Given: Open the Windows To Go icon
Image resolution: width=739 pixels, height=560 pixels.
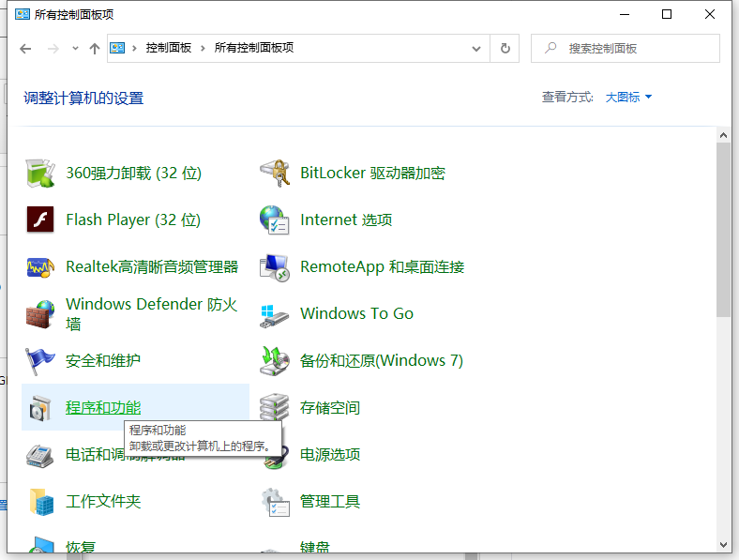Looking at the screenshot, I should [x=275, y=314].
